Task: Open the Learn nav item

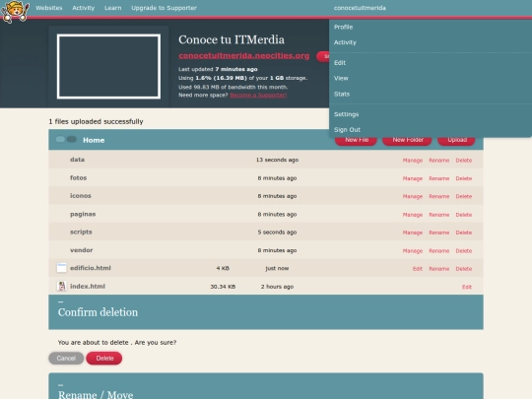Action: click(113, 8)
